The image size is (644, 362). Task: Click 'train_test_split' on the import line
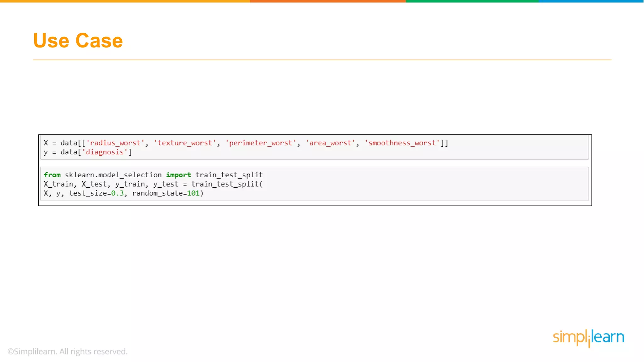pos(229,175)
